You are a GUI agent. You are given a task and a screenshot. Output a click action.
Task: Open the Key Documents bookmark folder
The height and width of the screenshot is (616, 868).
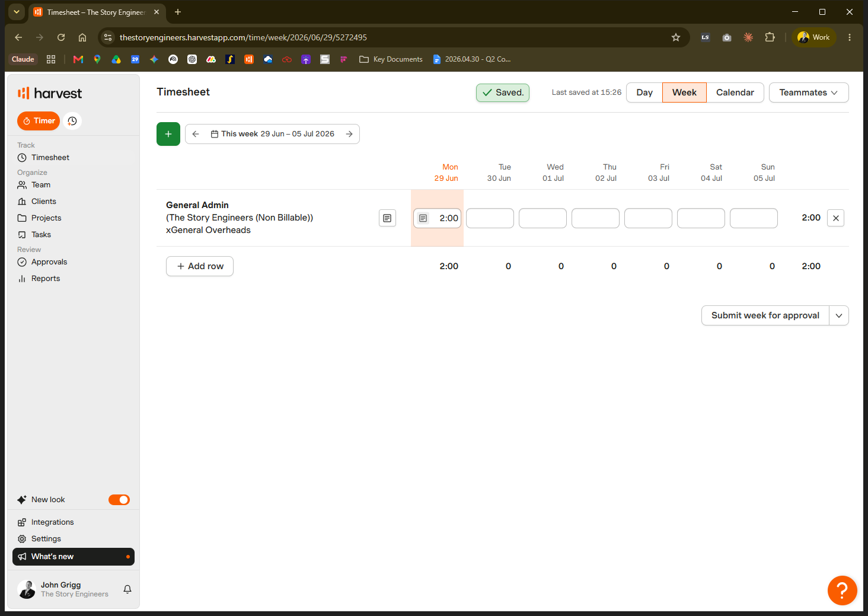(391, 59)
